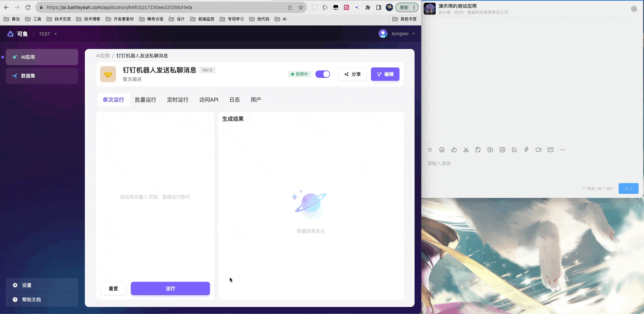Open the Chrome three-dot menu

414,7
